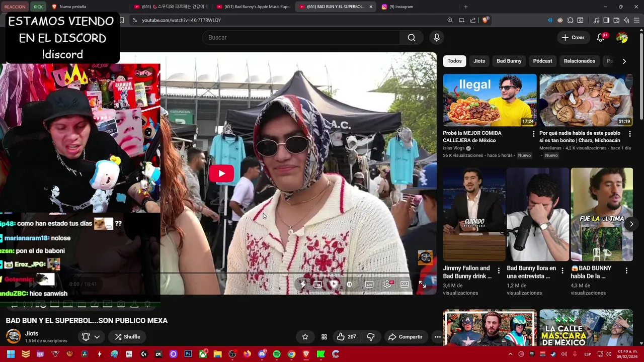Open the YouTube account avatar menu

pyautogui.click(x=622, y=38)
